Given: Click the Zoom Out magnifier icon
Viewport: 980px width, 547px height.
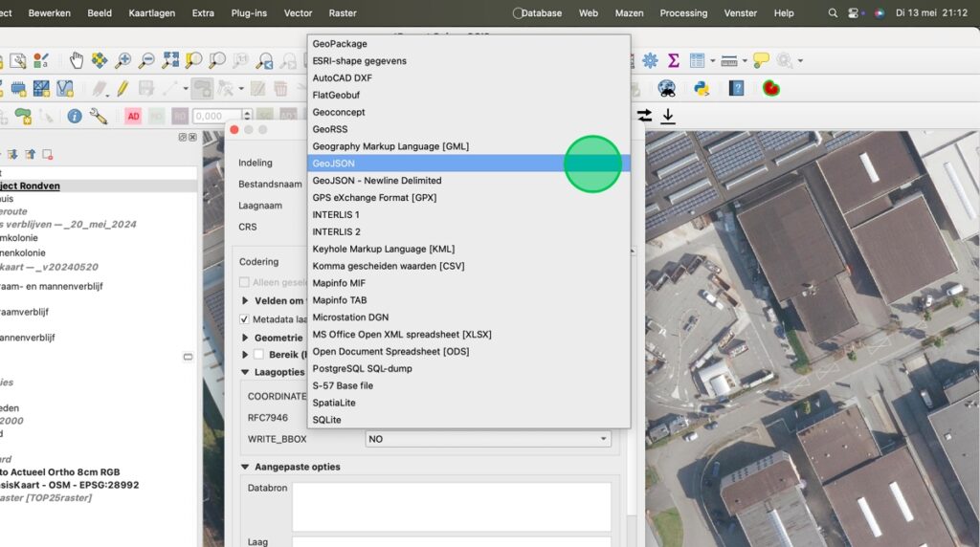Looking at the screenshot, I should (146, 61).
